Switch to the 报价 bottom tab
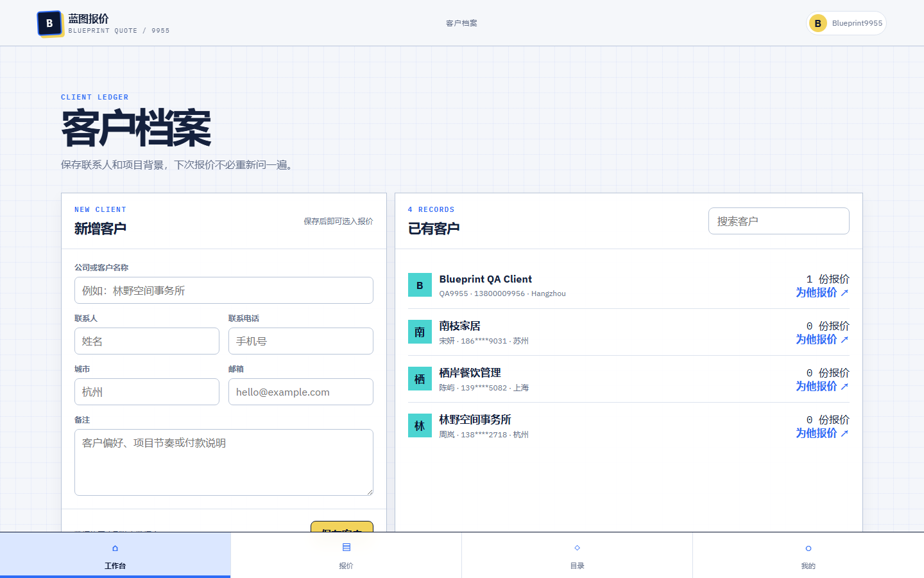This screenshot has height=578, width=924. tap(346, 555)
